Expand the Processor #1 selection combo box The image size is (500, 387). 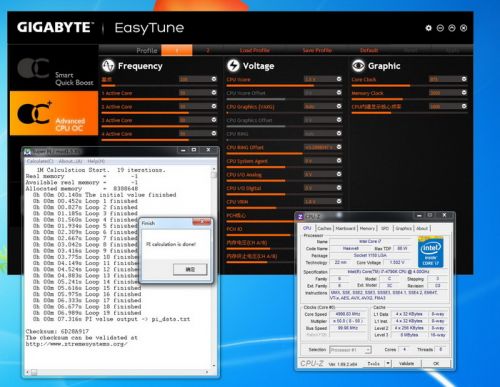[x=350, y=350]
